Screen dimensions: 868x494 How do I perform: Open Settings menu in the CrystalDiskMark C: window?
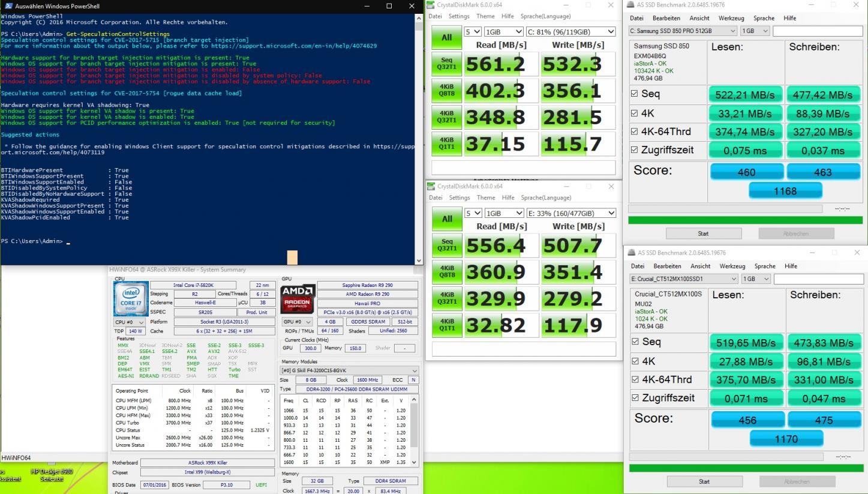(x=459, y=16)
